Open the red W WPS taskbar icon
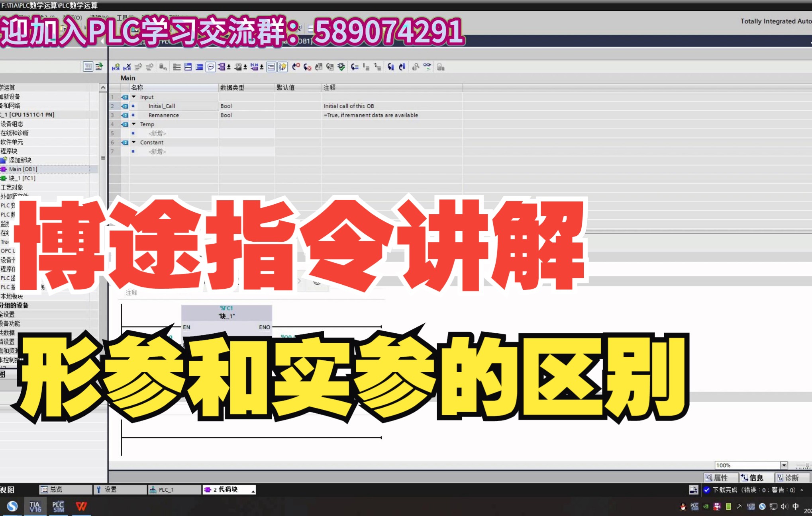Viewport: 812px width, 516px height. click(81, 506)
